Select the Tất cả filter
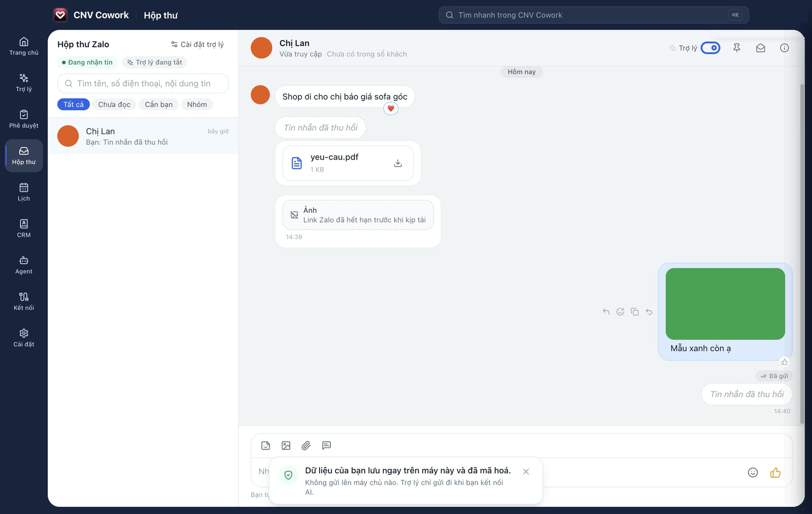 74,105
